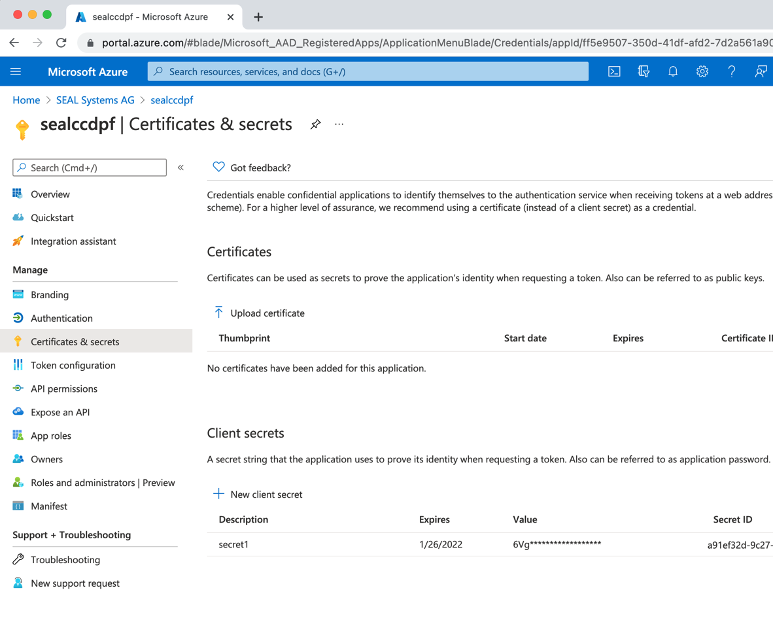Click the Expose an API cloud icon

[18, 412]
